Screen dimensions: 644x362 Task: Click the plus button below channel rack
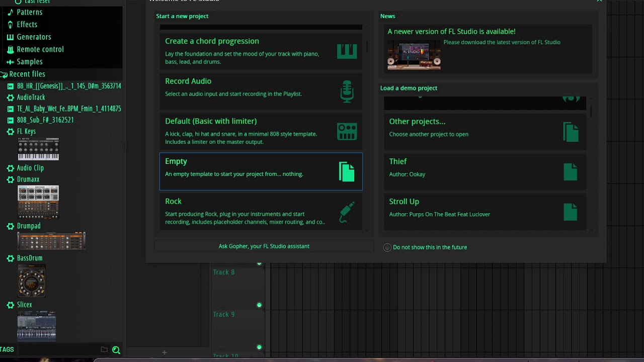pyautogui.click(x=164, y=352)
